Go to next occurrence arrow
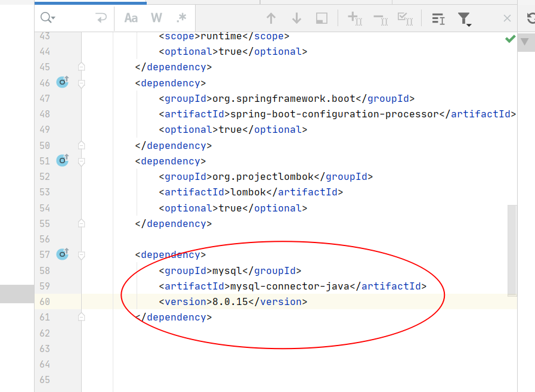Screen dimensions: 535x392 coord(296,18)
